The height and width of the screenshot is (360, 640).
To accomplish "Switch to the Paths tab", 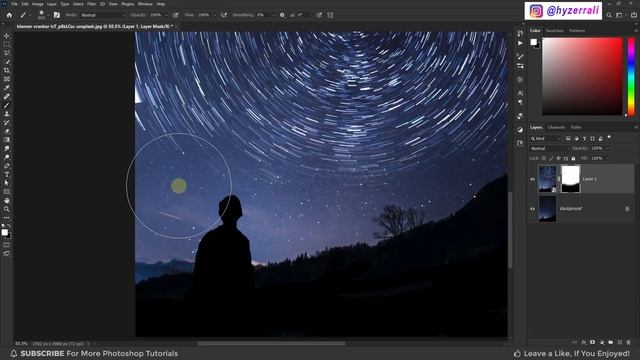I will (576, 128).
